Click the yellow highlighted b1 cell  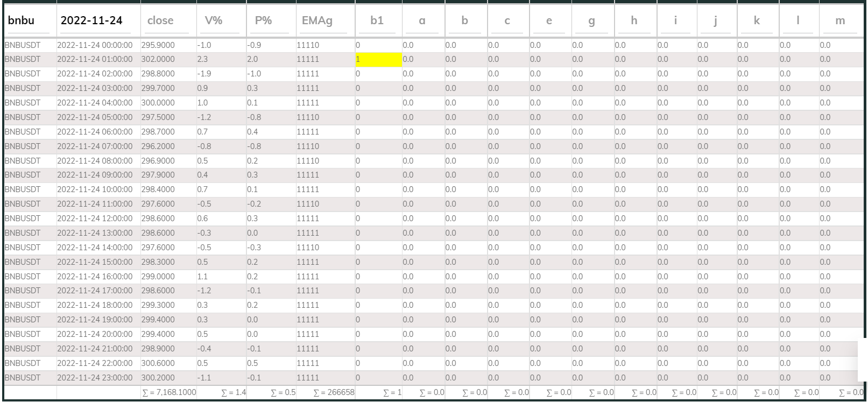(x=378, y=60)
